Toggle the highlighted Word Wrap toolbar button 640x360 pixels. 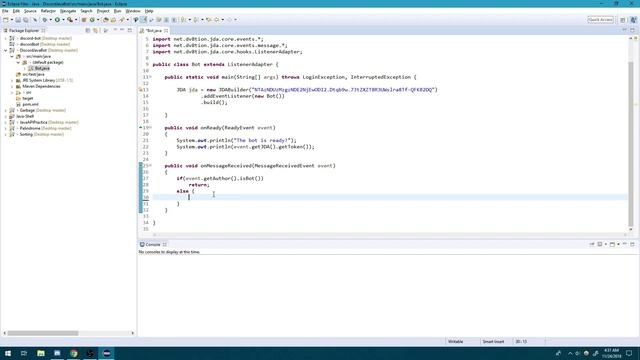click(144, 20)
